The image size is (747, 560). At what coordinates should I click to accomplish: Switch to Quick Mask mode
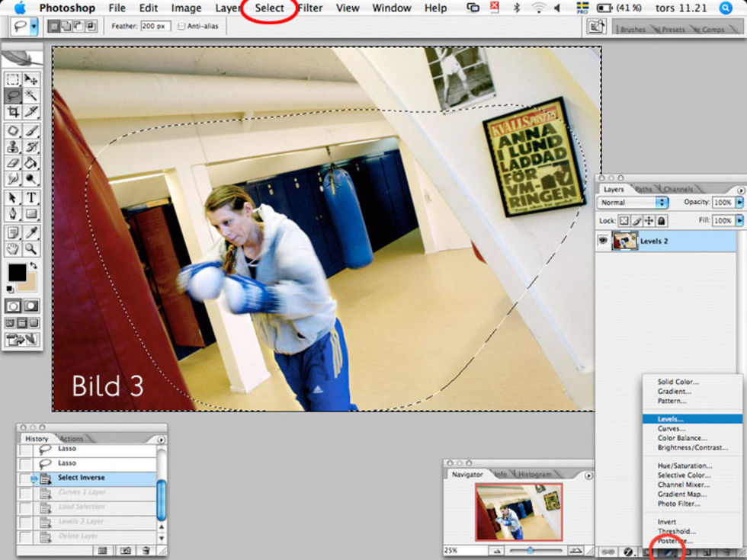click(x=31, y=306)
